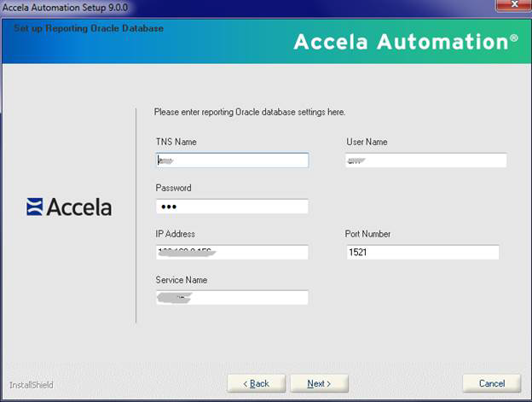Click the Service Name label
Screen dimensions: 532x402
(x=181, y=280)
